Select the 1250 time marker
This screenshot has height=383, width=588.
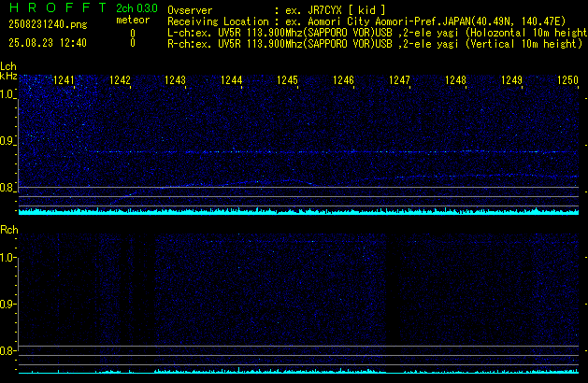567,80
